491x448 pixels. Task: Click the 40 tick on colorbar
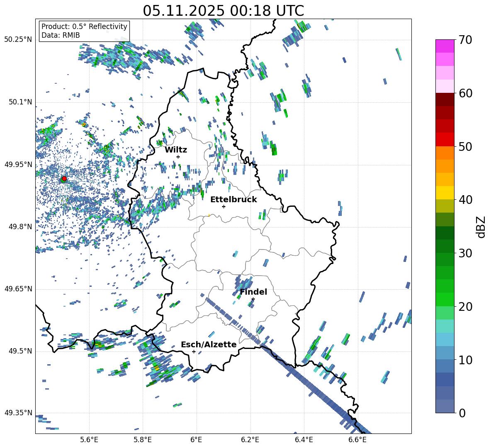tap(465, 200)
